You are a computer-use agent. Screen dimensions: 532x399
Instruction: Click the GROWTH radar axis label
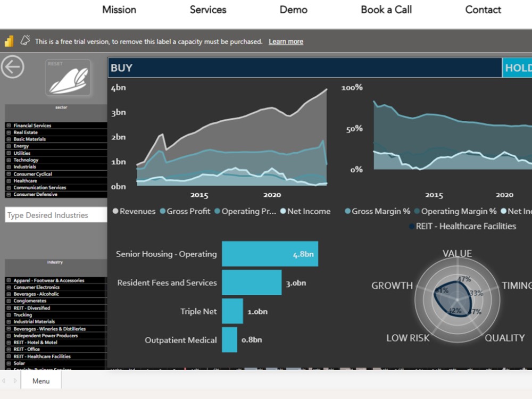coord(392,286)
